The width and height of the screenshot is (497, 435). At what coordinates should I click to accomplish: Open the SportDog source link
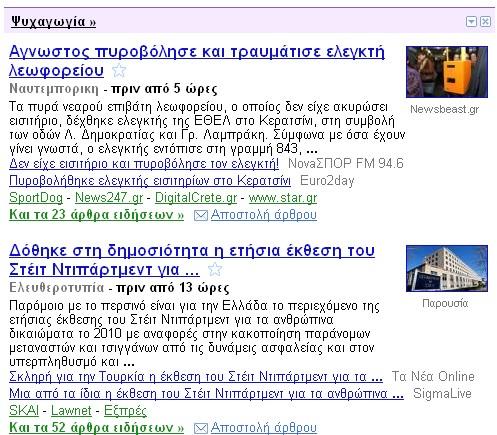36,198
